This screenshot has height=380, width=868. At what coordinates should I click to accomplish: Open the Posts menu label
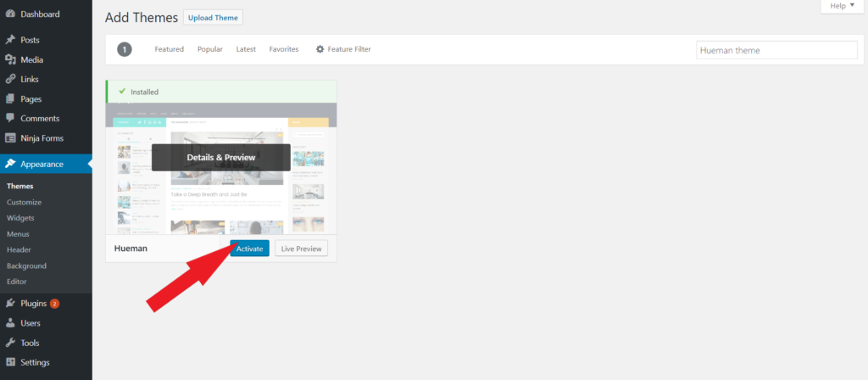point(30,40)
